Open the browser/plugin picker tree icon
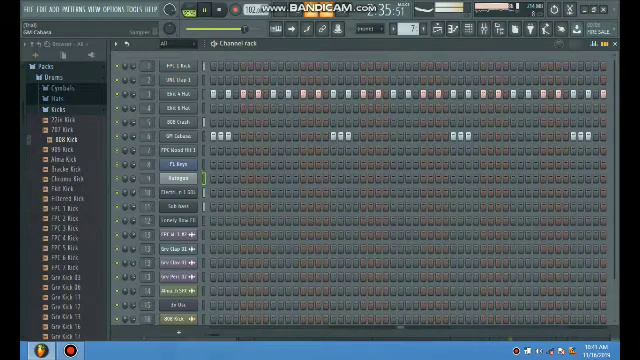This screenshot has width=640, height=360. pos(499,29)
